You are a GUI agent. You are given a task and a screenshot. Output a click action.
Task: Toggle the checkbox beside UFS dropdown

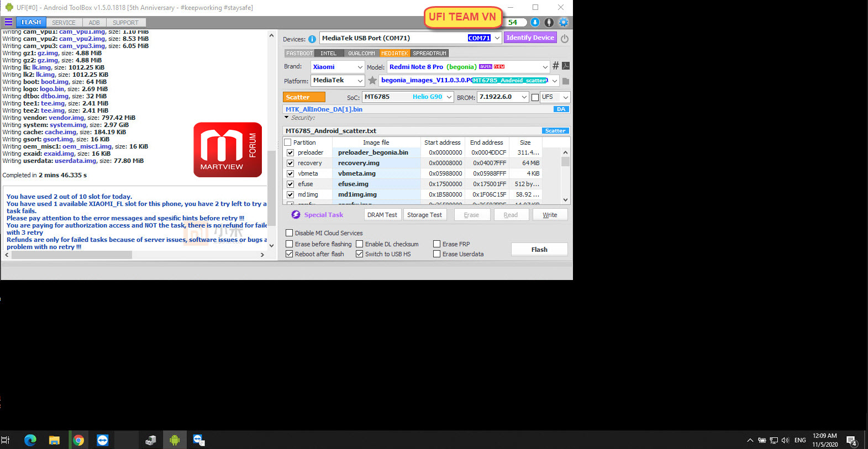[535, 97]
